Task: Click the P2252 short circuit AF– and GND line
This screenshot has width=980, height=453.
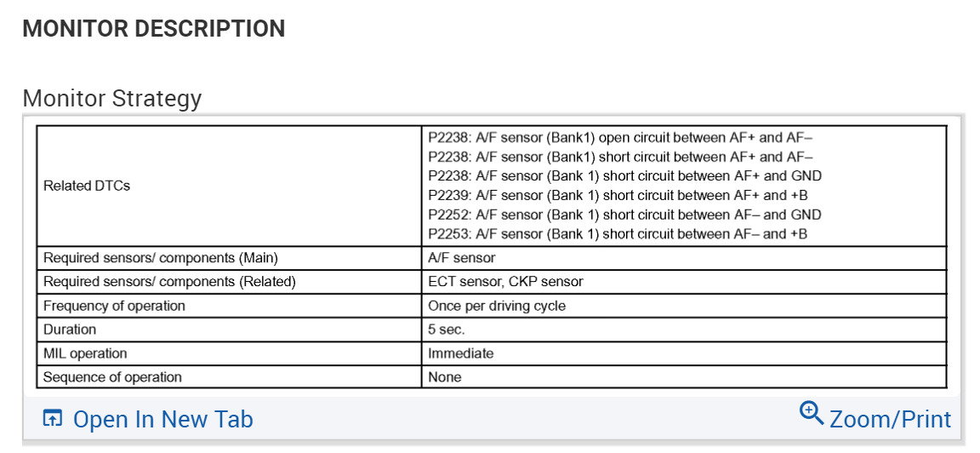Action: 624,215
